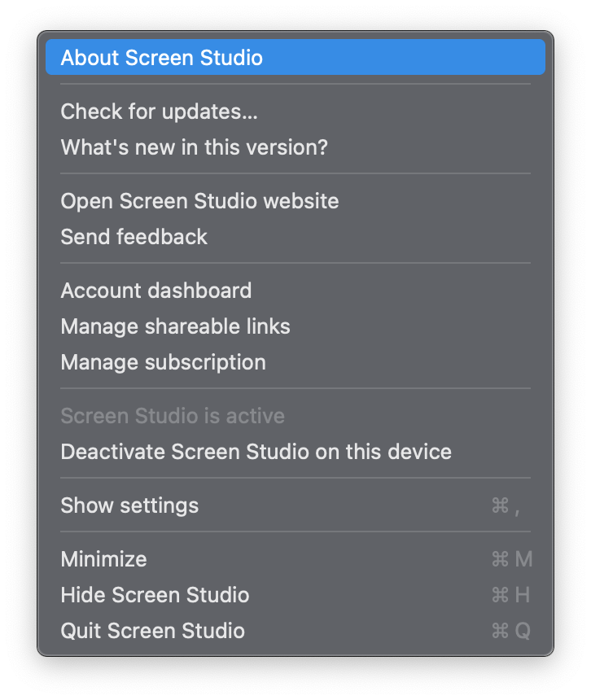Open the Account dashboard
The height and width of the screenshot is (700, 591).
coord(156,291)
